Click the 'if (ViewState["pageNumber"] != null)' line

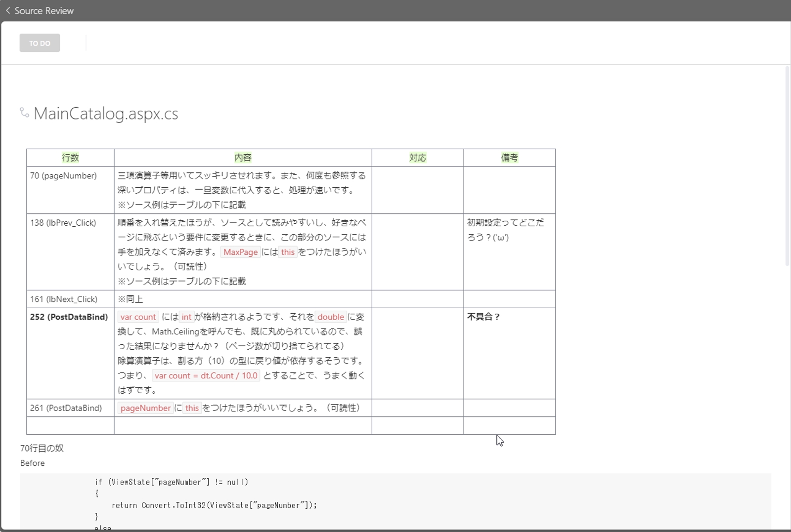click(x=172, y=482)
